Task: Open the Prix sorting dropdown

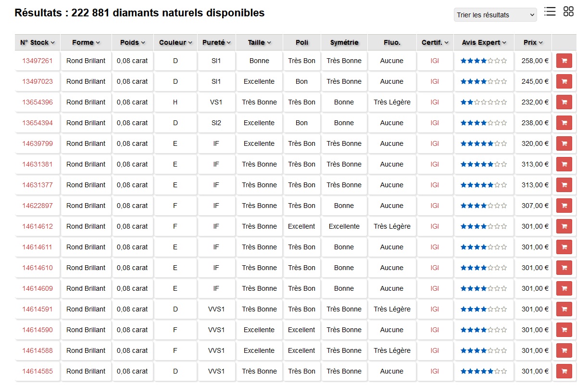Action: pos(533,42)
